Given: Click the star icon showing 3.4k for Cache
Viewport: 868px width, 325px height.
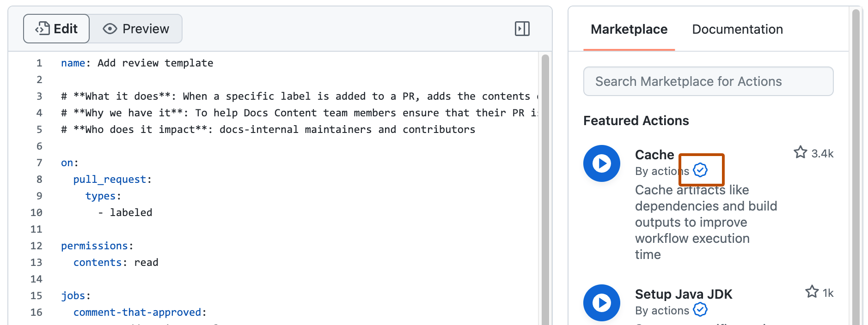Looking at the screenshot, I should tap(800, 153).
